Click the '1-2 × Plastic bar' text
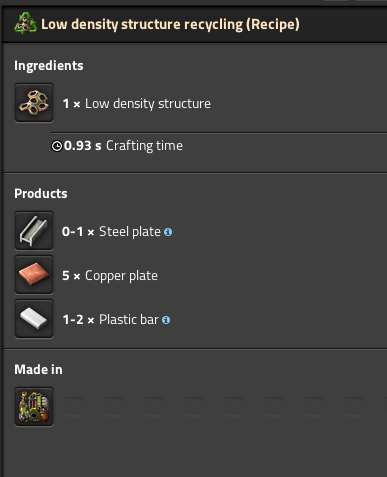Viewport: 387px width, 477px height. tap(110, 320)
